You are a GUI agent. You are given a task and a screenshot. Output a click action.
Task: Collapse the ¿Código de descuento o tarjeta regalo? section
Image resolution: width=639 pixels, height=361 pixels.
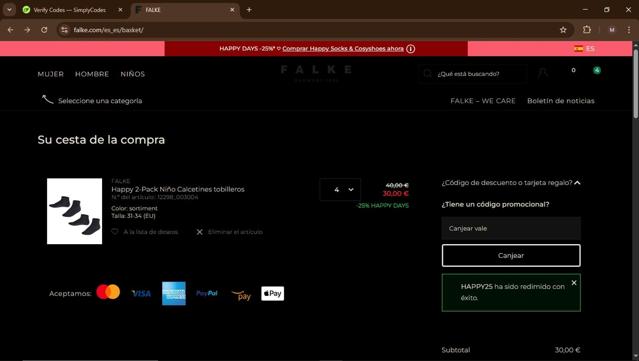point(511,183)
